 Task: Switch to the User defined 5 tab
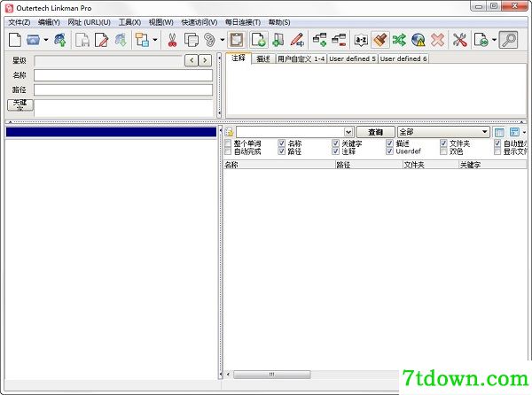[x=352, y=58]
